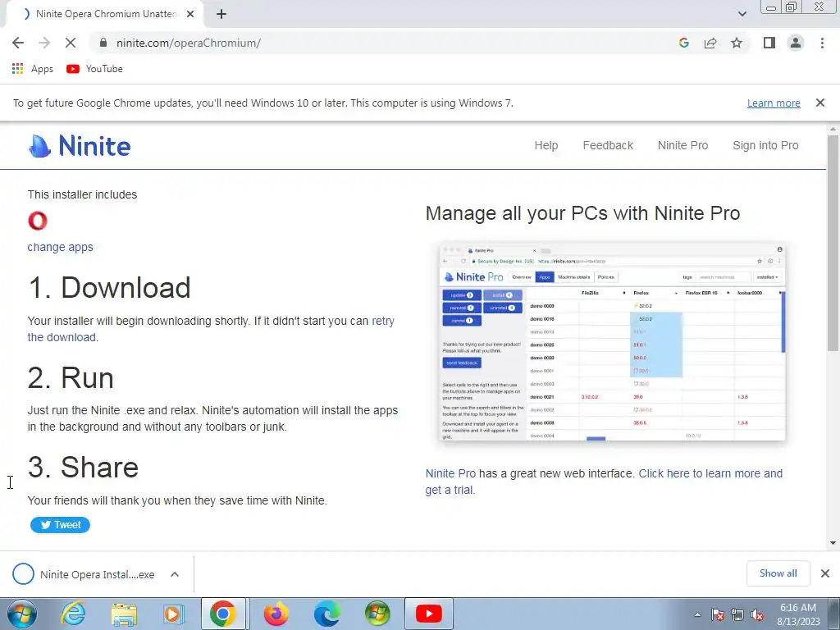Open the Learn more link
The image size is (840, 630).
(774, 103)
